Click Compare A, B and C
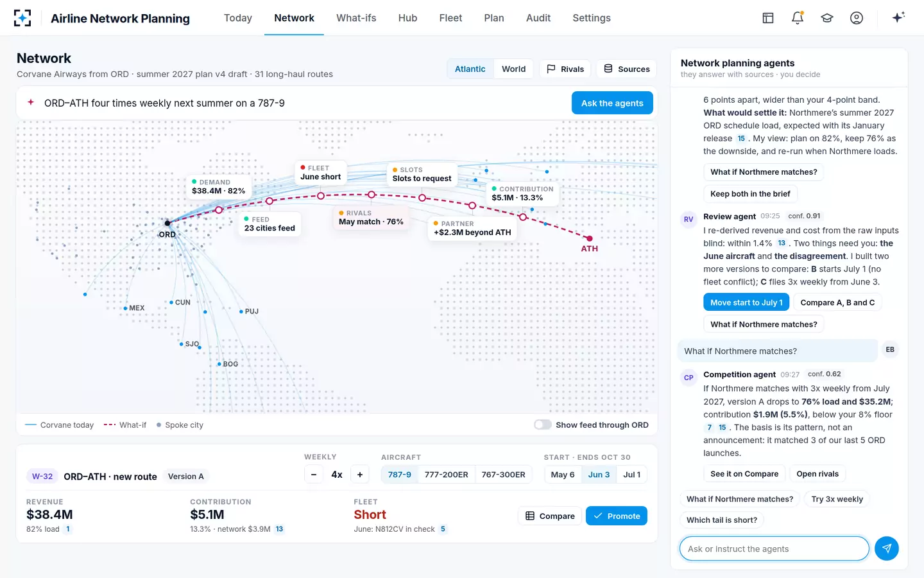This screenshot has height=578, width=924. click(x=837, y=302)
